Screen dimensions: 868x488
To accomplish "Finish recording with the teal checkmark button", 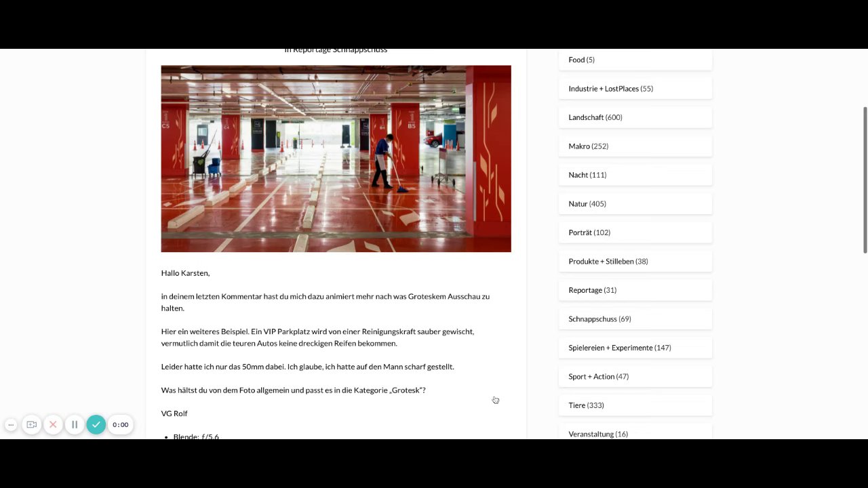I will click(96, 425).
